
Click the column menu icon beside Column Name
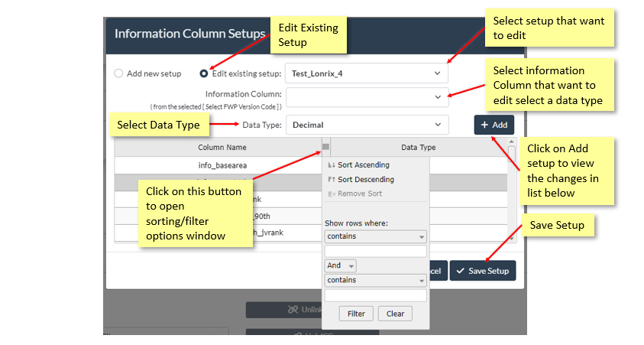coord(325,147)
